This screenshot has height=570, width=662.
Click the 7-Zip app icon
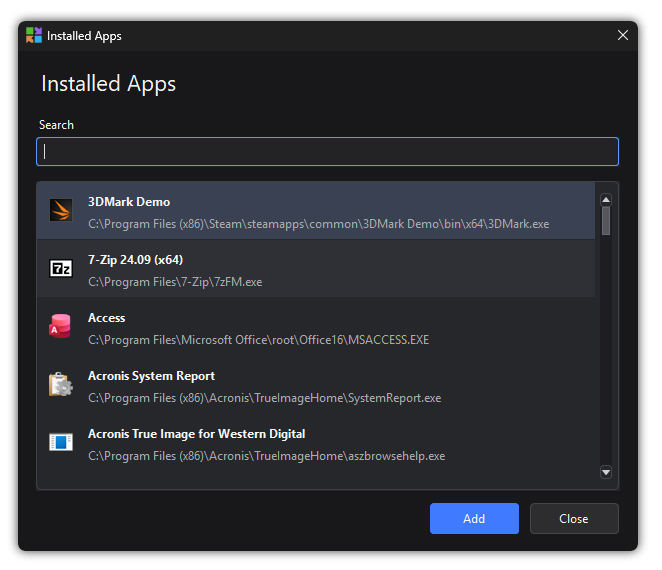coord(61,269)
